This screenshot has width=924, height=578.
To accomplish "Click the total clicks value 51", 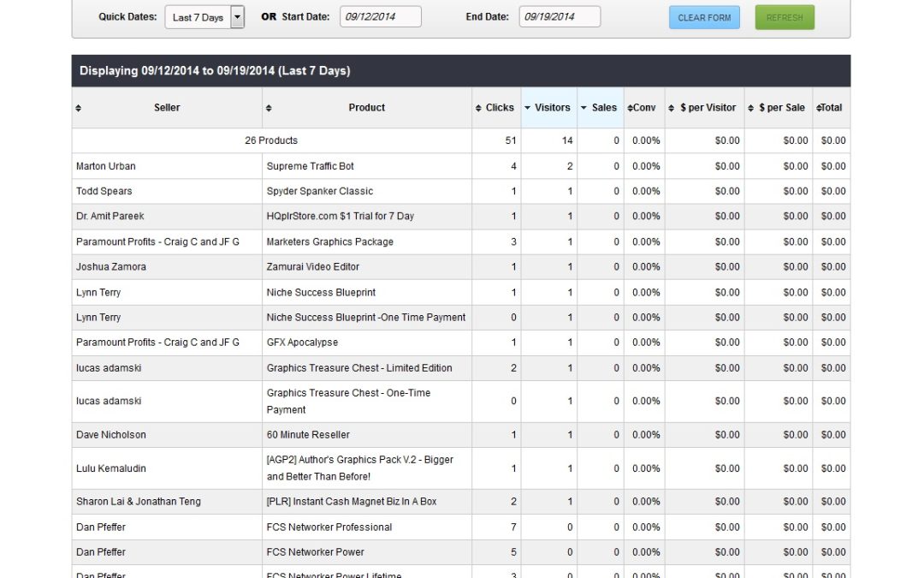I will tap(510, 140).
